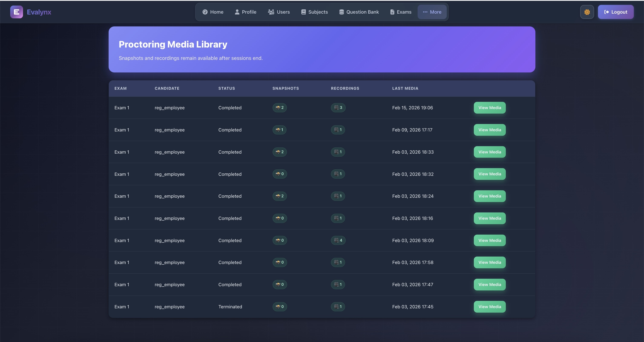Click the Logout button
This screenshot has width=644, height=342.
coord(615,12)
